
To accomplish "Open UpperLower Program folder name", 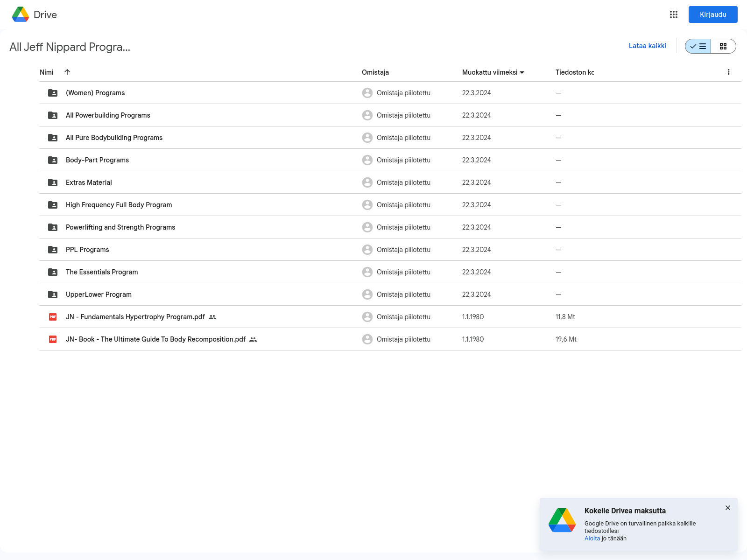I will tap(99, 294).
